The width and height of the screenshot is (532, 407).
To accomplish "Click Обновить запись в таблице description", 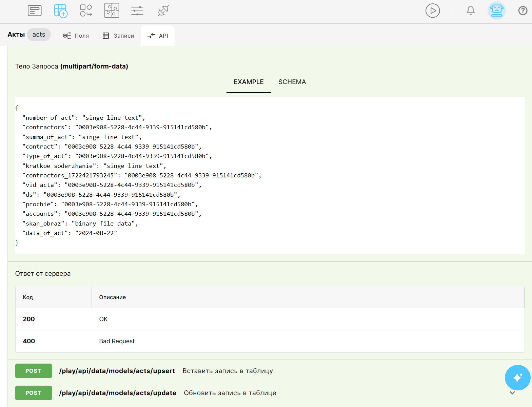I will [230, 393].
